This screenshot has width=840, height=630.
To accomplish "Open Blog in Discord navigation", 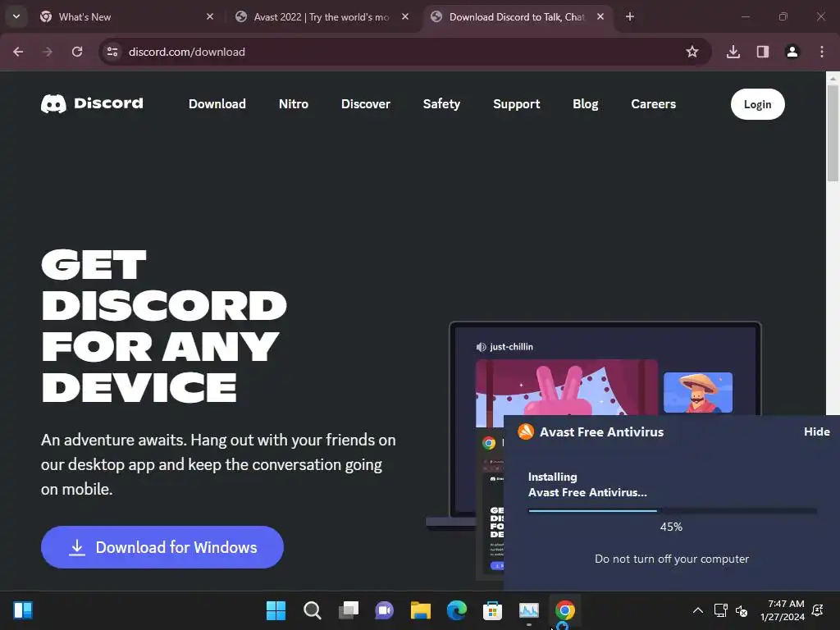I will click(586, 104).
